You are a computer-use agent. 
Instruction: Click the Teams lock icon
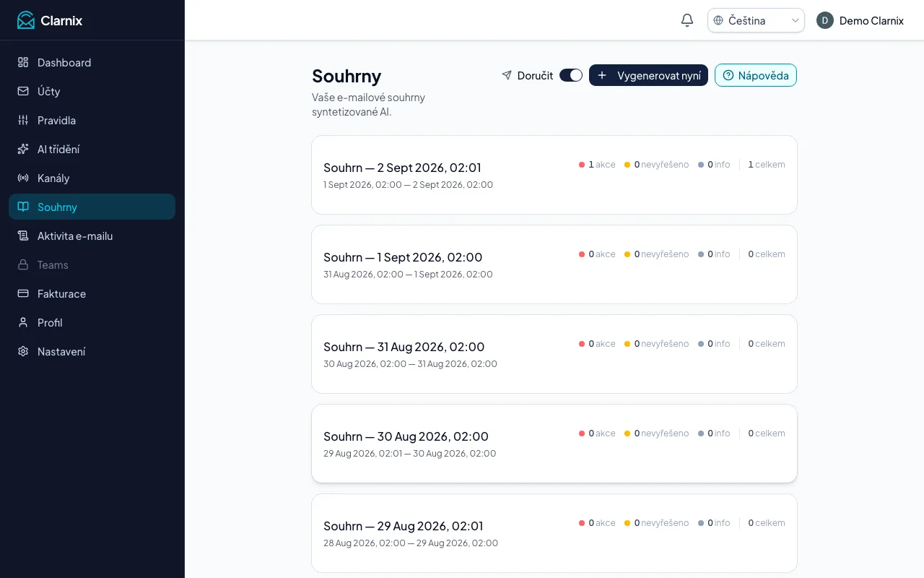click(x=23, y=264)
